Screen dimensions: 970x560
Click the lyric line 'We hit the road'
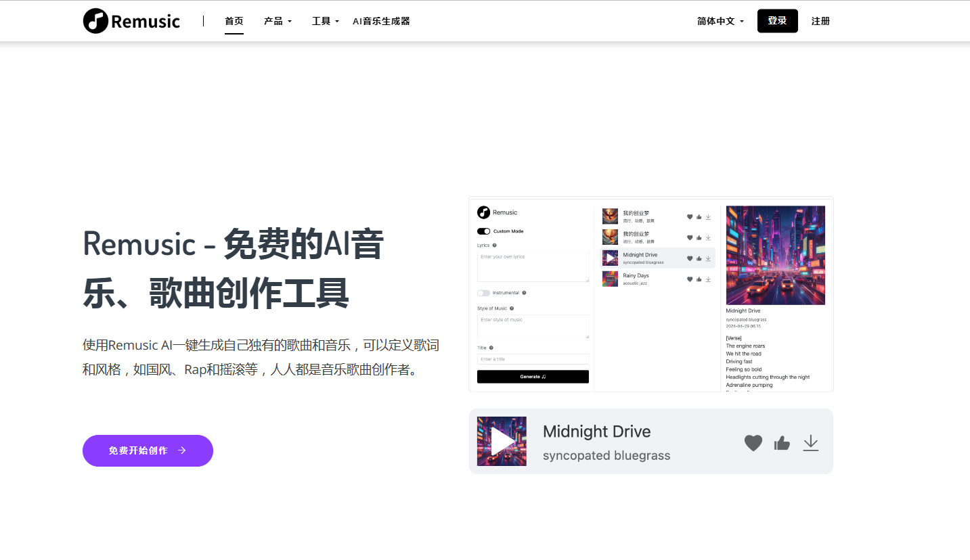743,354
